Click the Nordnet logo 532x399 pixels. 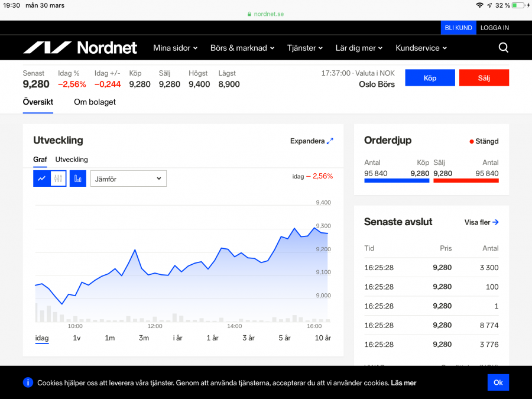(80, 48)
